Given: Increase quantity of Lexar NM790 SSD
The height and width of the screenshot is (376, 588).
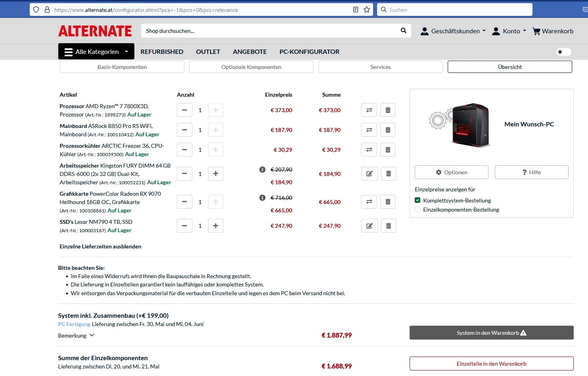Looking at the screenshot, I should pos(215,226).
